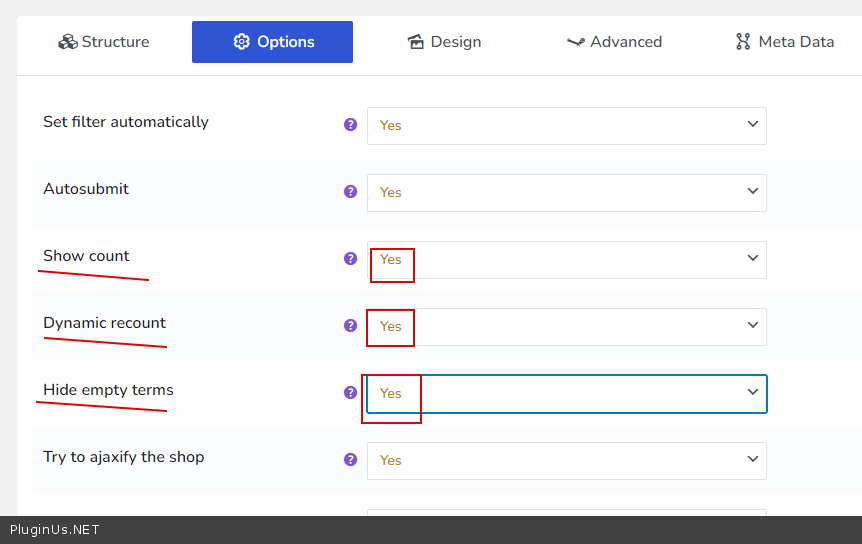Click the gear icon on Options tab

[241, 42]
